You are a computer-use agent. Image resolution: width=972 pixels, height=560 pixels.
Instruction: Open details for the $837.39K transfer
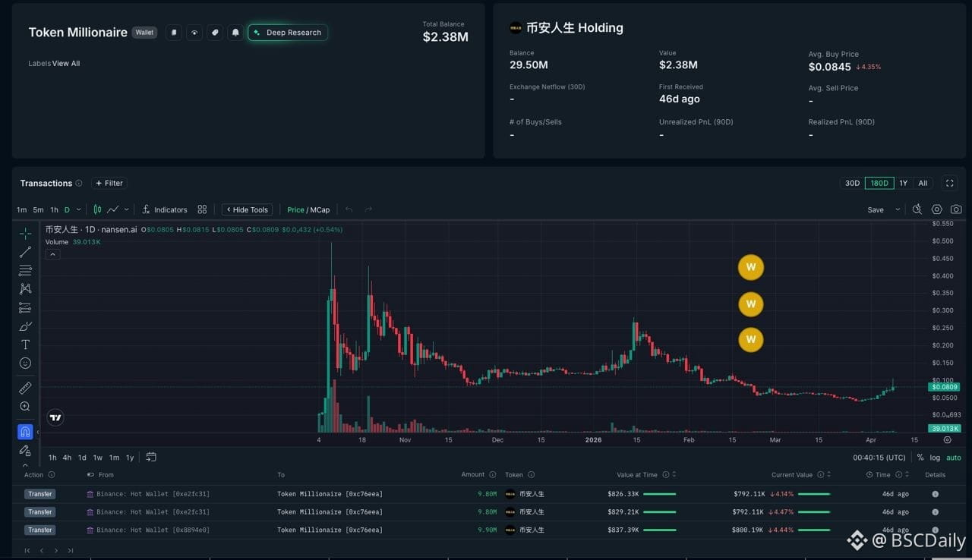click(935, 530)
